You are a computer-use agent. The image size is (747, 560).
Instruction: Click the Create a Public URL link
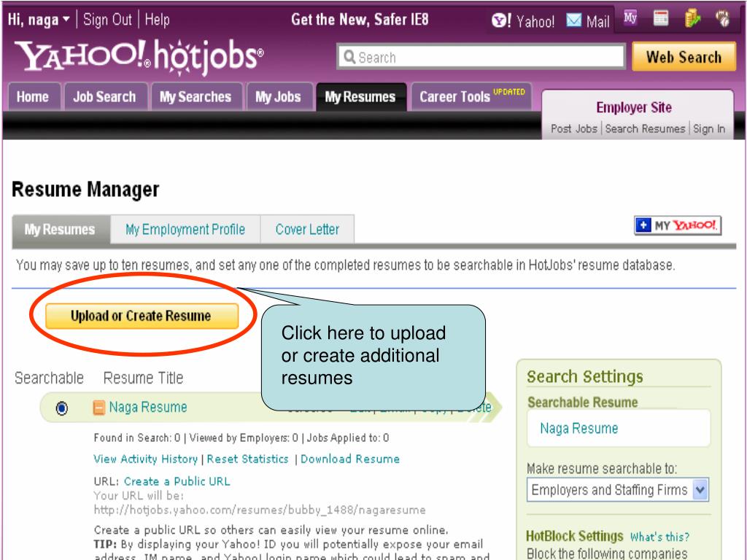[x=177, y=481]
